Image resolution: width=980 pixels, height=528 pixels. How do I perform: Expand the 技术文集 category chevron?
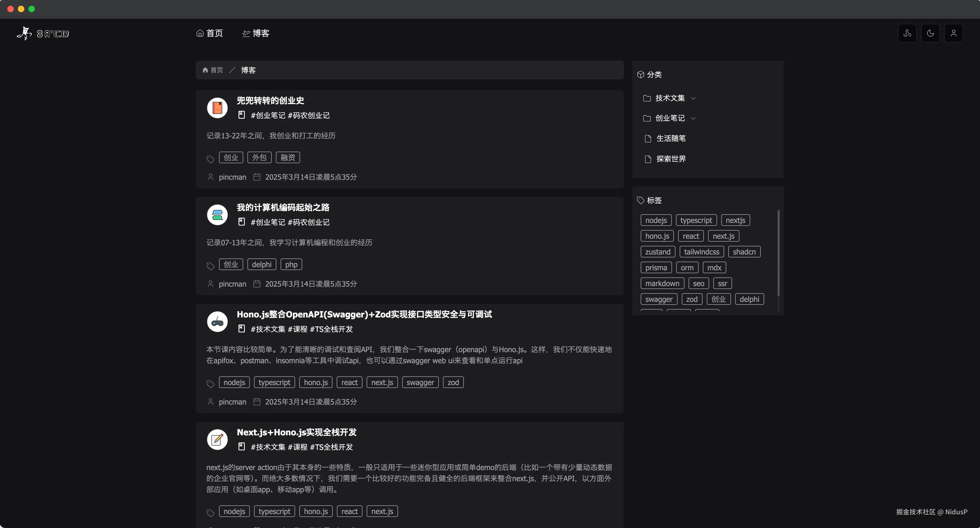tap(693, 98)
